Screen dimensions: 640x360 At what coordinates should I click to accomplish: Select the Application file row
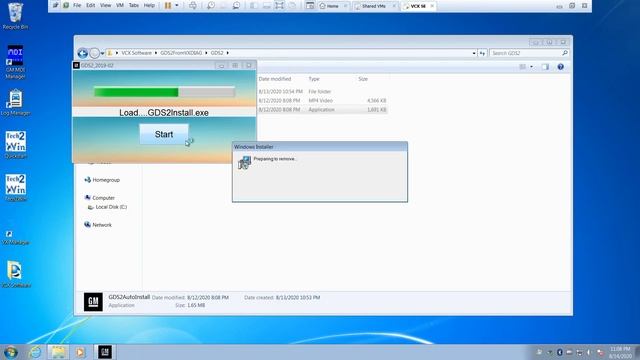click(x=322, y=109)
